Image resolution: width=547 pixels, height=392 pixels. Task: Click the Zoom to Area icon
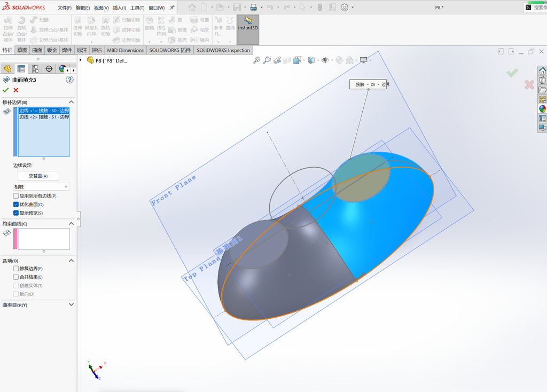tap(267, 60)
